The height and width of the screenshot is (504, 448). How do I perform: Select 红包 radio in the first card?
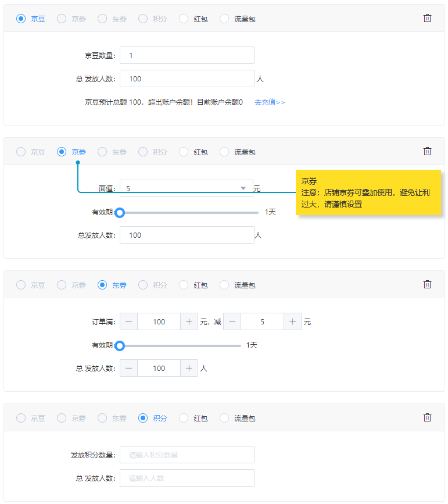(x=184, y=19)
